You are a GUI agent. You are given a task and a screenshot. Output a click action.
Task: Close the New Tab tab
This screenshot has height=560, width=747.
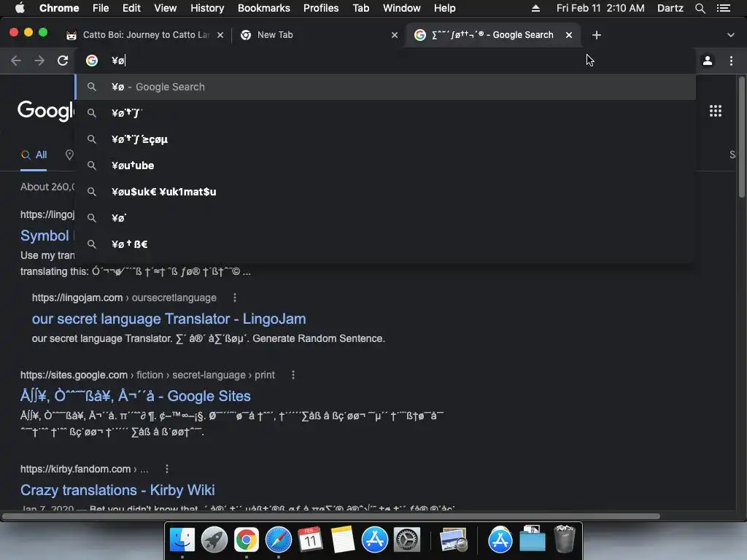click(x=395, y=35)
